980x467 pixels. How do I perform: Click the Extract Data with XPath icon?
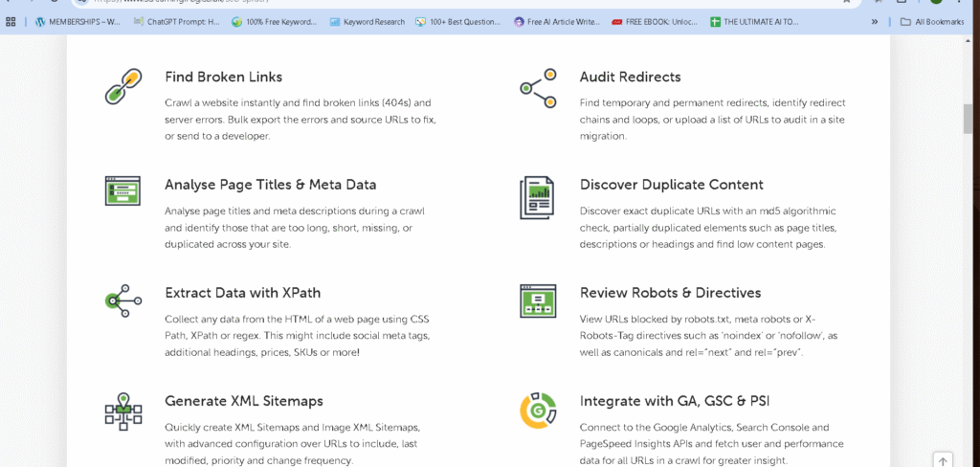122,300
